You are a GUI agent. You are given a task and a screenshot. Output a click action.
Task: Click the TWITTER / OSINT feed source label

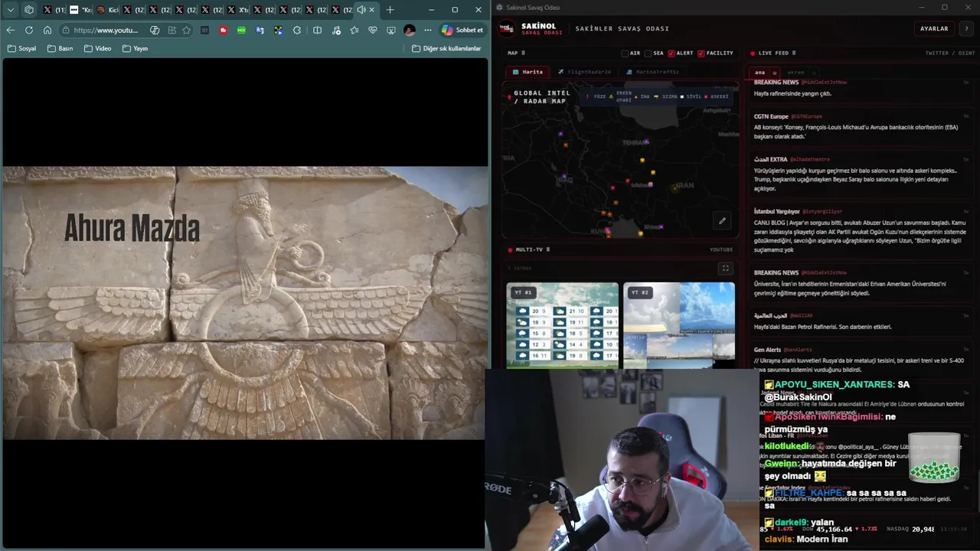[950, 53]
